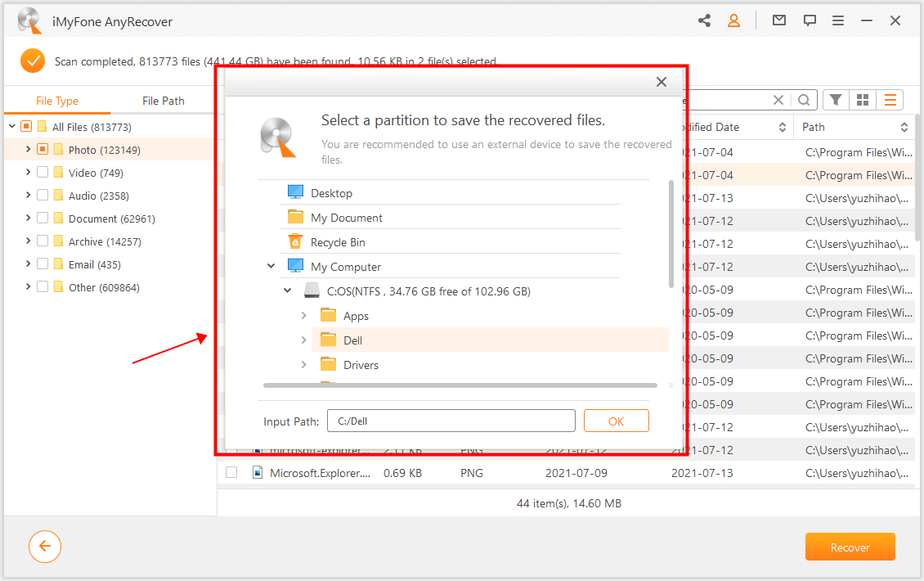Open the mail inbox icon
The image size is (924, 581).
pyautogui.click(x=778, y=20)
